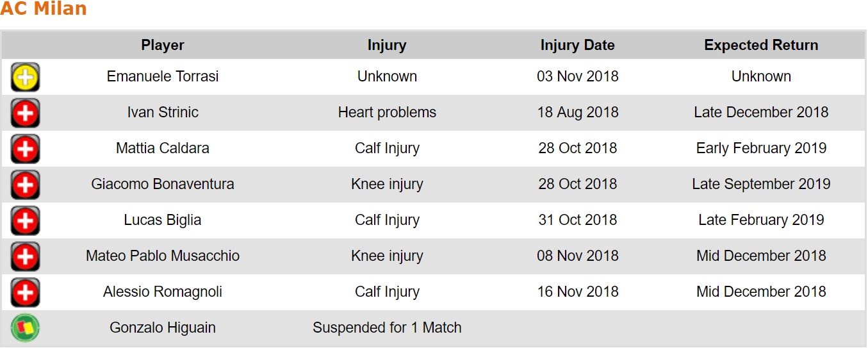The image size is (868, 348).
Task: Click the Expected Return column header
Action: 761,46
